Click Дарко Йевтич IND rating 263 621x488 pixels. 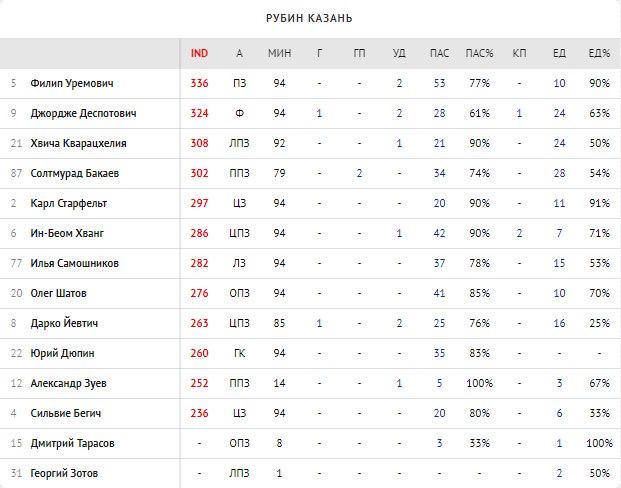pyautogui.click(x=199, y=323)
